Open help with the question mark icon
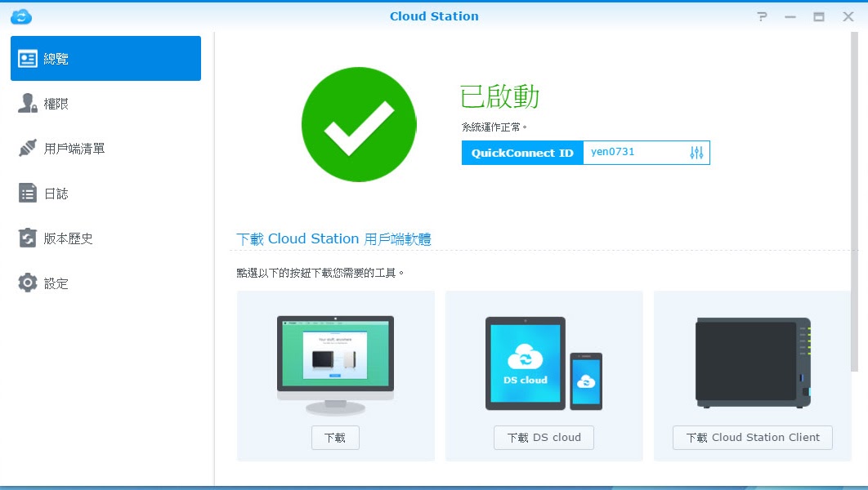The height and width of the screenshot is (490, 868). [x=763, y=16]
